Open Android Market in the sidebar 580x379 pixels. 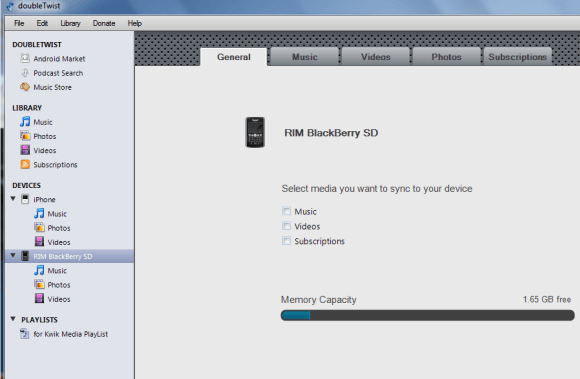(59, 59)
